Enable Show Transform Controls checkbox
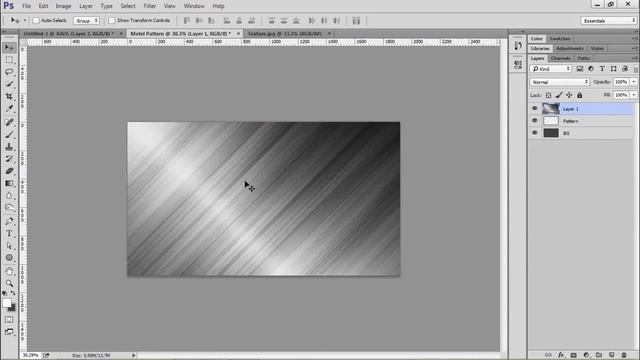Screen dimensions: 640x360 [x=112, y=20]
